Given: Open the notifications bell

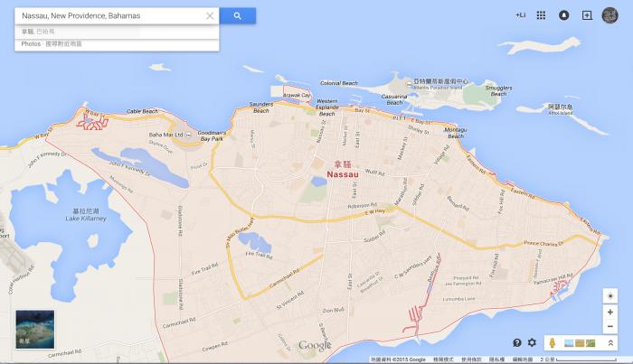Looking at the screenshot, I should [x=563, y=15].
